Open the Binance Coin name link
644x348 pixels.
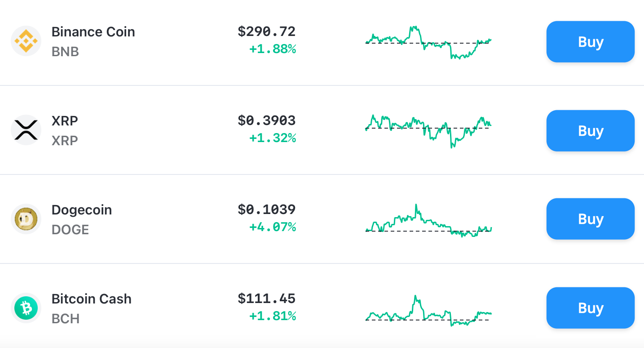pyautogui.click(x=93, y=31)
